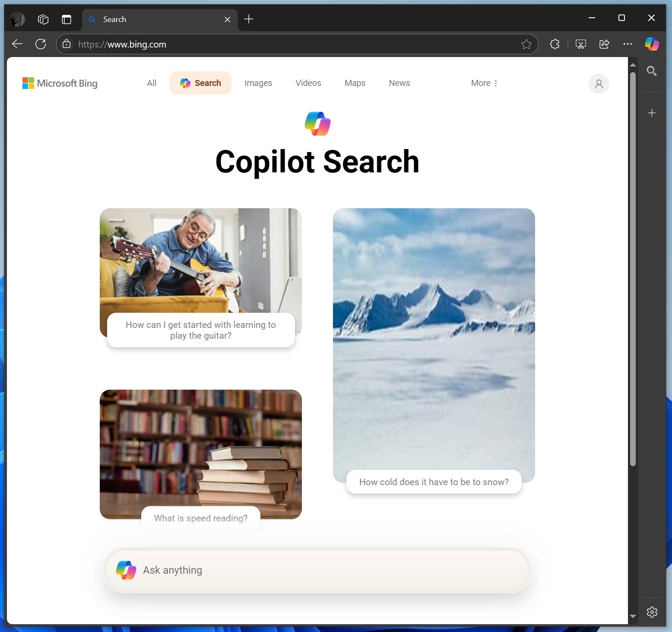
Task: Click the page vertical scrollbar
Action: (x=633, y=268)
